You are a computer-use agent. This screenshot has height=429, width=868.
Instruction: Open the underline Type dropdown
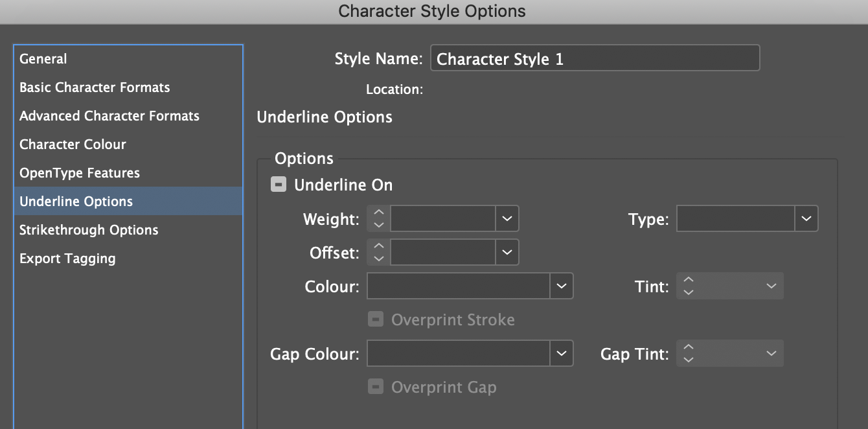point(806,218)
